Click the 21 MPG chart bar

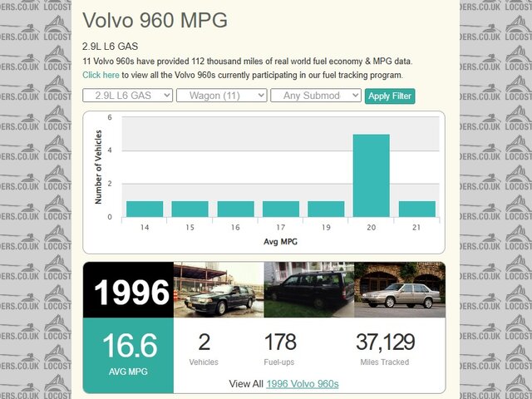point(416,209)
